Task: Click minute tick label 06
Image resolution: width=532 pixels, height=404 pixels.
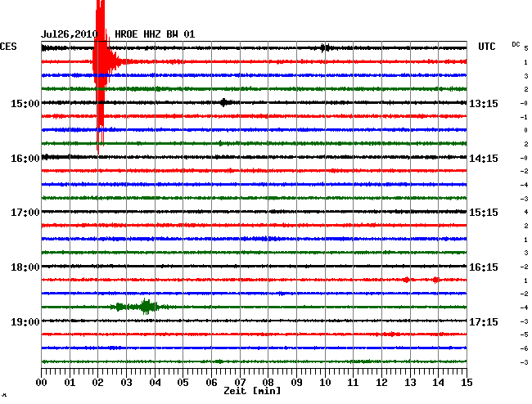Action: click(x=211, y=383)
